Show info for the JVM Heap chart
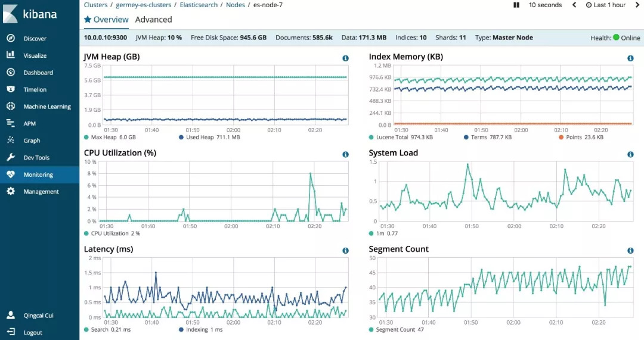The width and height of the screenshot is (644, 340). point(345,58)
